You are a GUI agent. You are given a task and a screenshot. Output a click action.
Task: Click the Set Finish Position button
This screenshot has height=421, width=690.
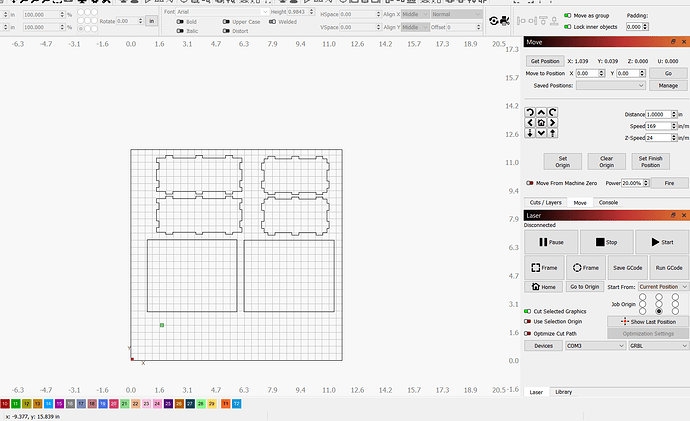[650, 161]
